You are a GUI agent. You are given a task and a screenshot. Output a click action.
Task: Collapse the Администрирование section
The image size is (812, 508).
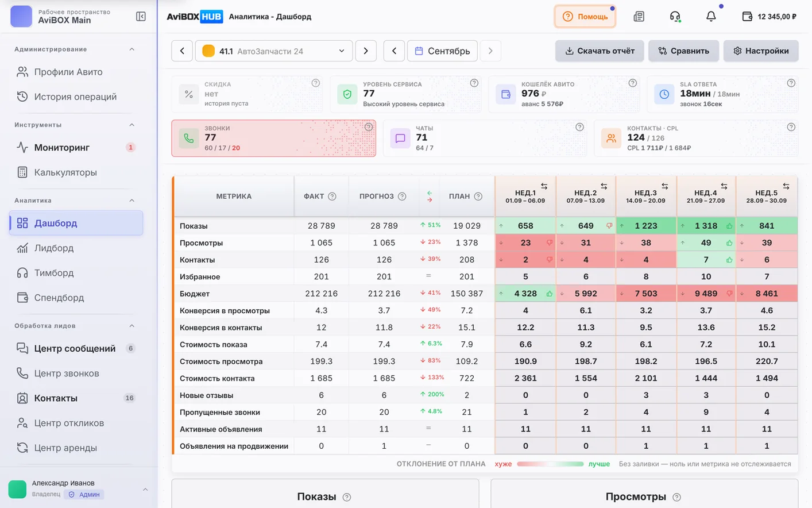point(132,49)
